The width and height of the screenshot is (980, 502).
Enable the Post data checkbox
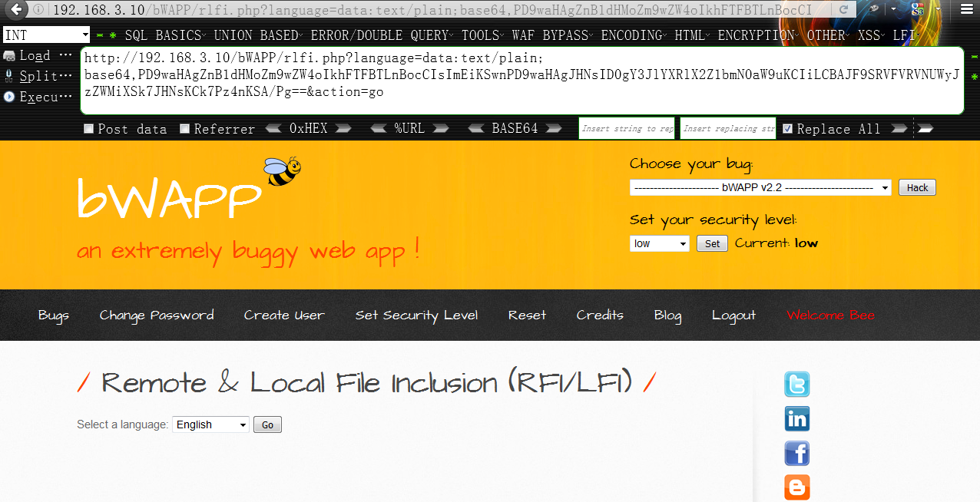[x=89, y=128]
